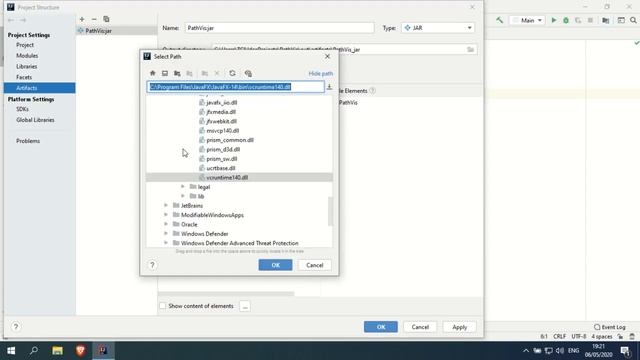Confirm Select Path with OK button

tap(276, 265)
